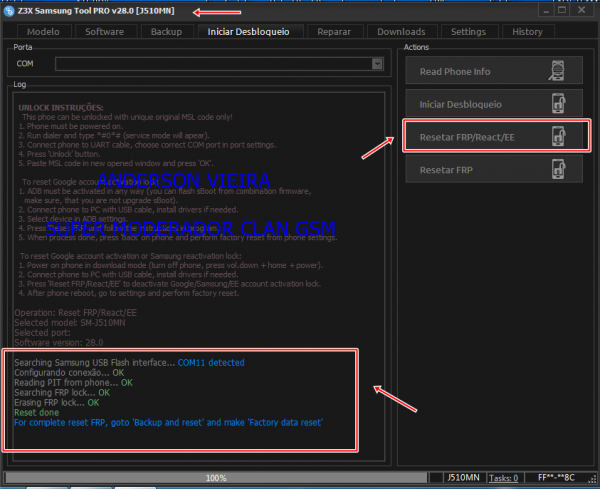Click the window resize grip in status bar
Viewport: 600px width, 489px height.
[x=593, y=480]
